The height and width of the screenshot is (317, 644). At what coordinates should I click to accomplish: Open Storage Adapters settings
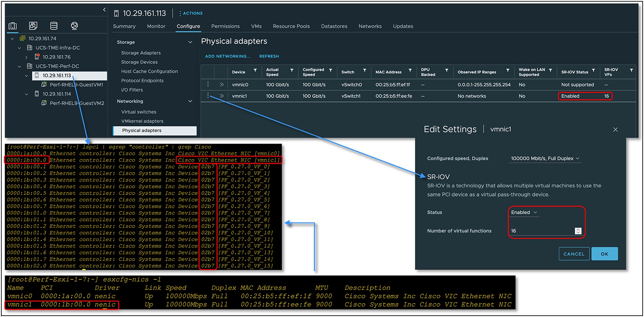141,53
